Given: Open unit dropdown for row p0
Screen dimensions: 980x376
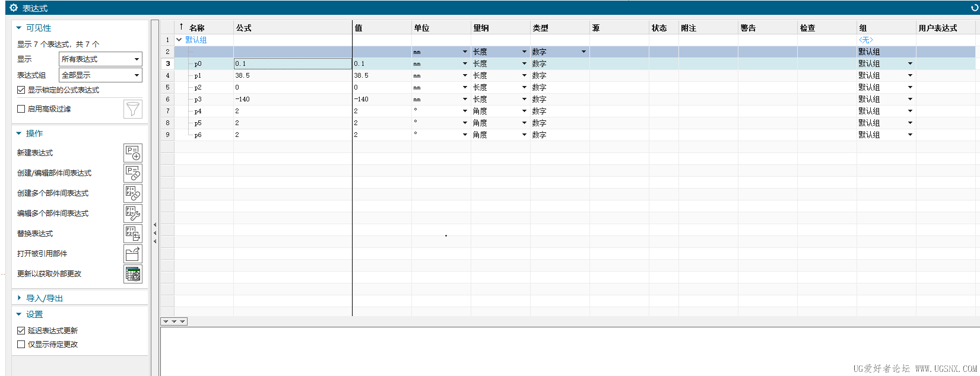Looking at the screenshot, I should (465, 63).
